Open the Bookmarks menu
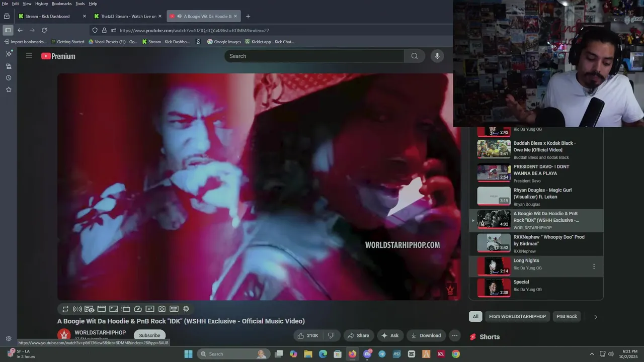This screenshot has width=644, height=362. pos(62,4)
